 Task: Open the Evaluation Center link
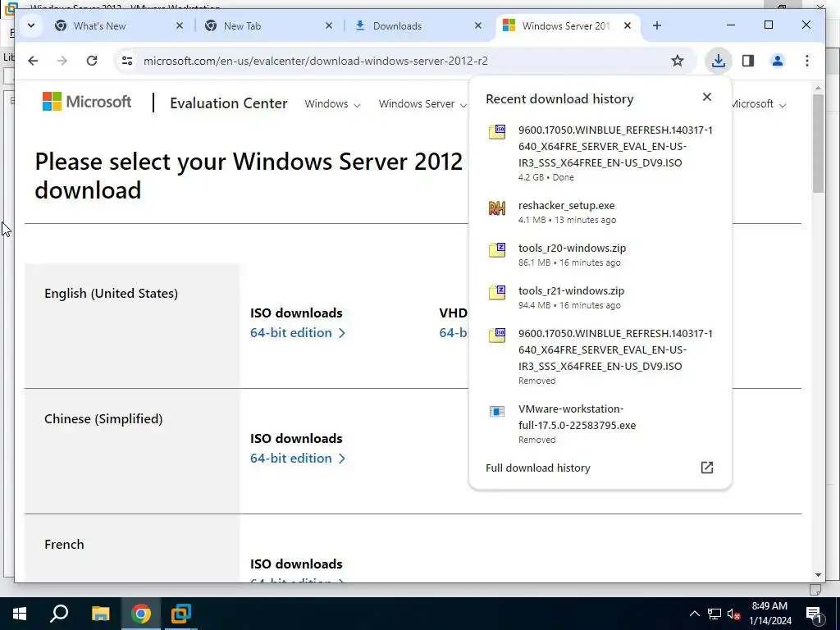(229, 103)
